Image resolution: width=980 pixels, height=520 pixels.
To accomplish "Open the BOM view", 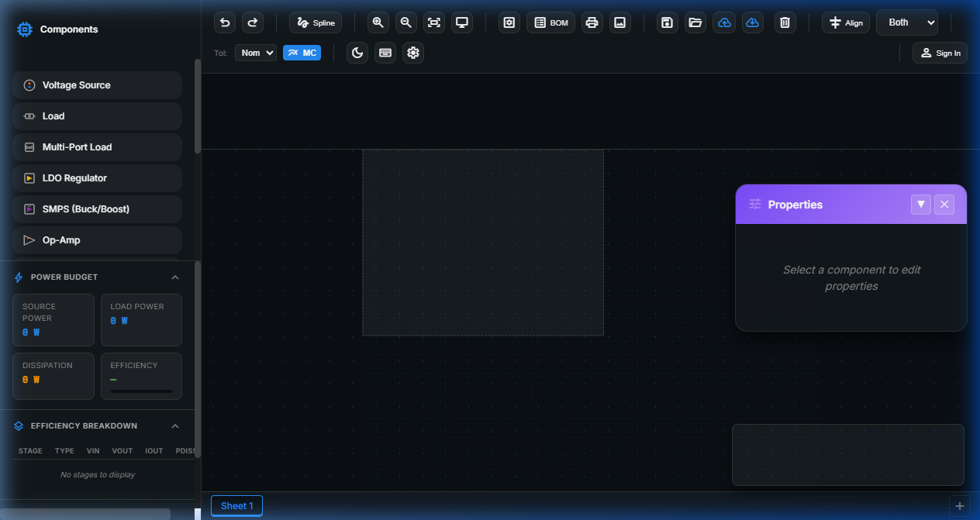I will [550, 22].
